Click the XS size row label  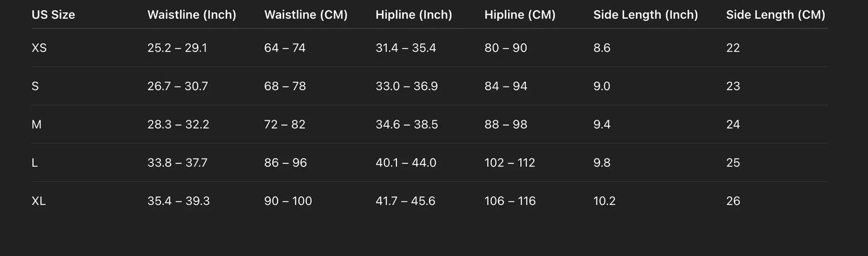[39, 48]
